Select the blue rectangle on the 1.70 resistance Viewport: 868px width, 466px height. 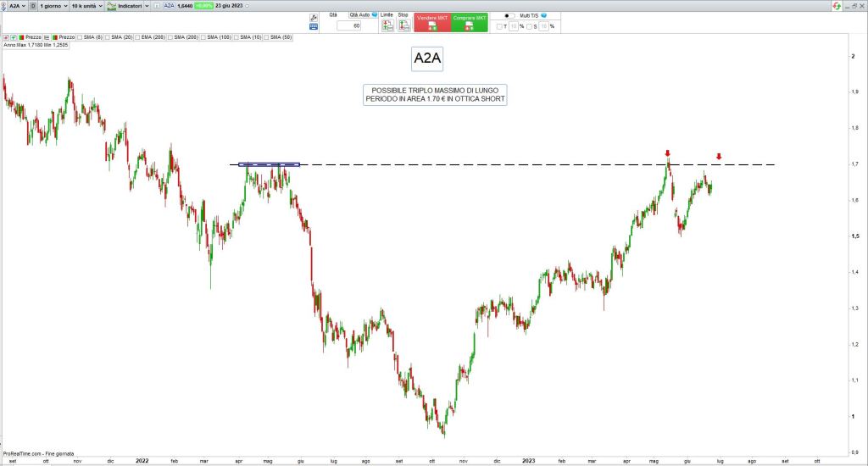[269, 164]
